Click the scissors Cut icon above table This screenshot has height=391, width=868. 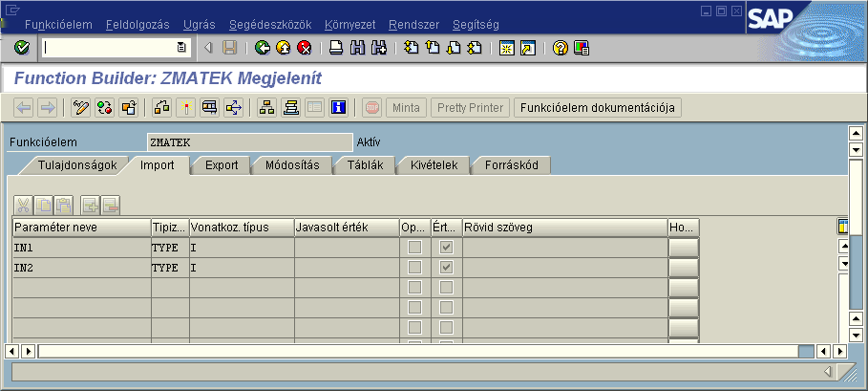(x=23, y=206)
